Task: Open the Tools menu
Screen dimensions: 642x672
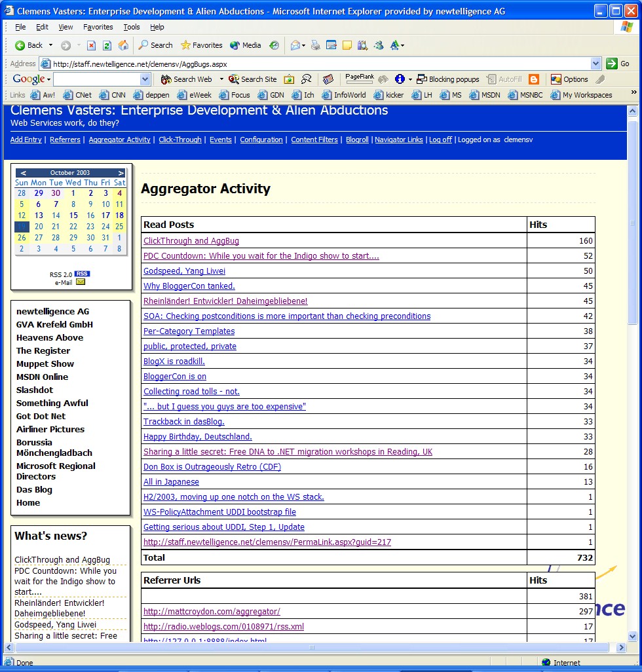Action: (132, 27)
